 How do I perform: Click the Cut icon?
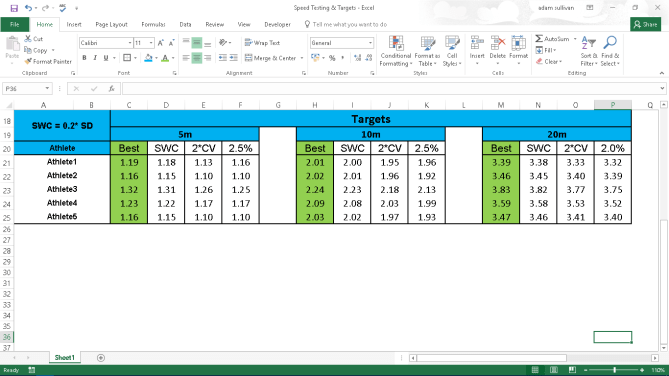pos(34,39)
